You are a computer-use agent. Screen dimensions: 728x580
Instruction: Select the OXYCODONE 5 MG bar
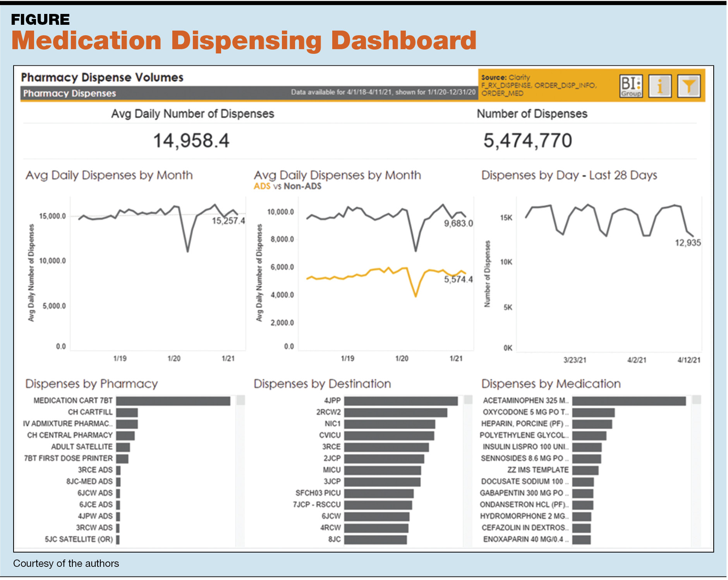tap(593, 412)
